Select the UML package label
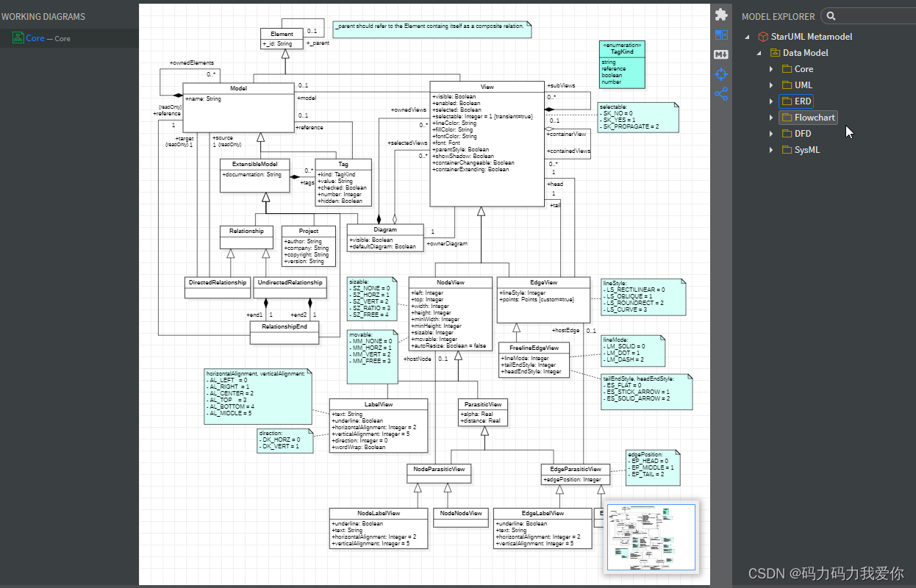This screenshot has height=588, width=916. (x=804, y=85)
